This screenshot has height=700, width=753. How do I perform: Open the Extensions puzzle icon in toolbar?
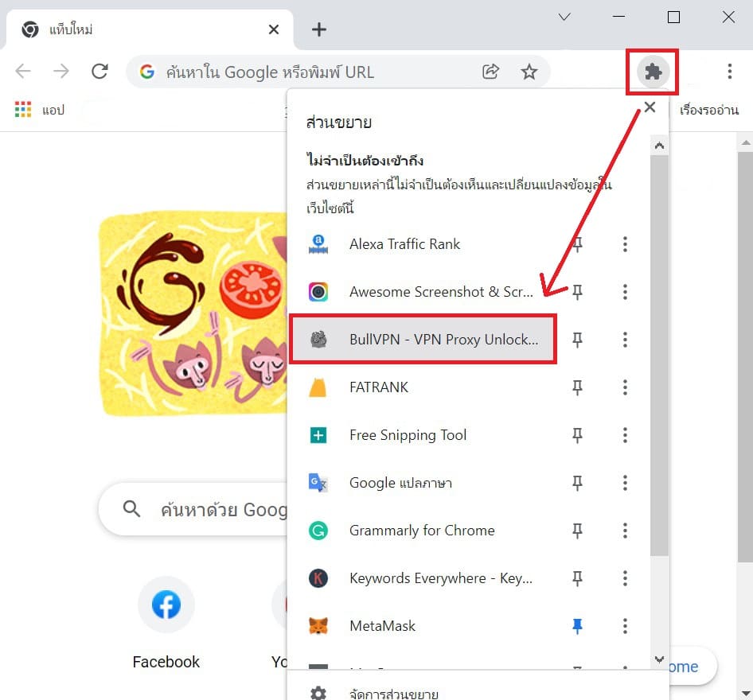click(653, 72)
